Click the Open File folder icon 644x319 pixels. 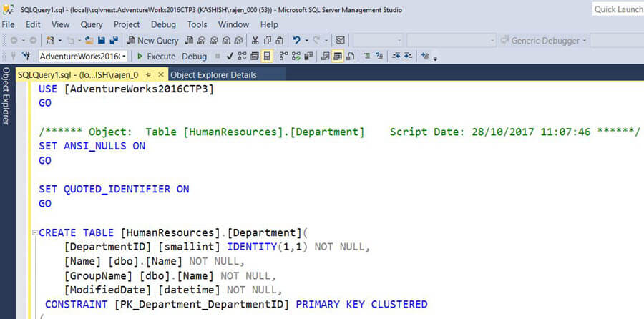(89, 41)
